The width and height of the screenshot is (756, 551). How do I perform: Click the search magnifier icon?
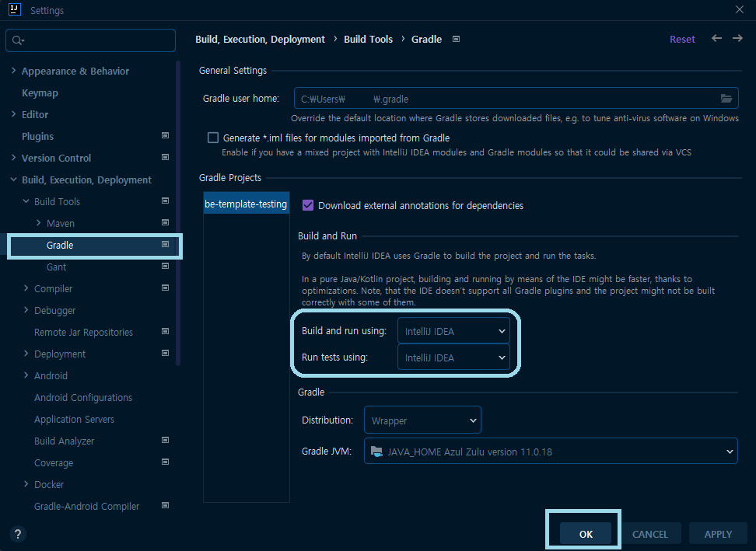click(19, 40)
